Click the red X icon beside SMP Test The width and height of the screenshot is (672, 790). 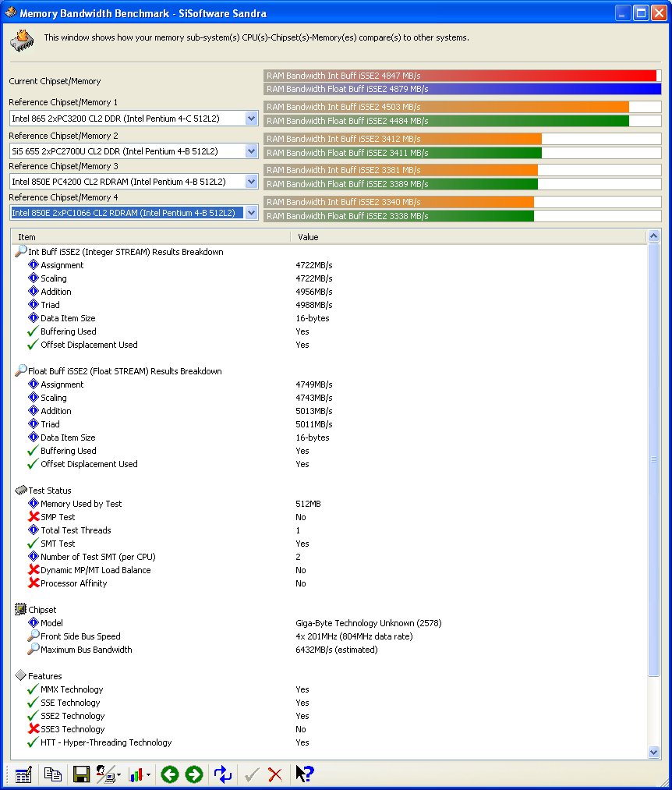pyautogui.click(x=34, y=516)
